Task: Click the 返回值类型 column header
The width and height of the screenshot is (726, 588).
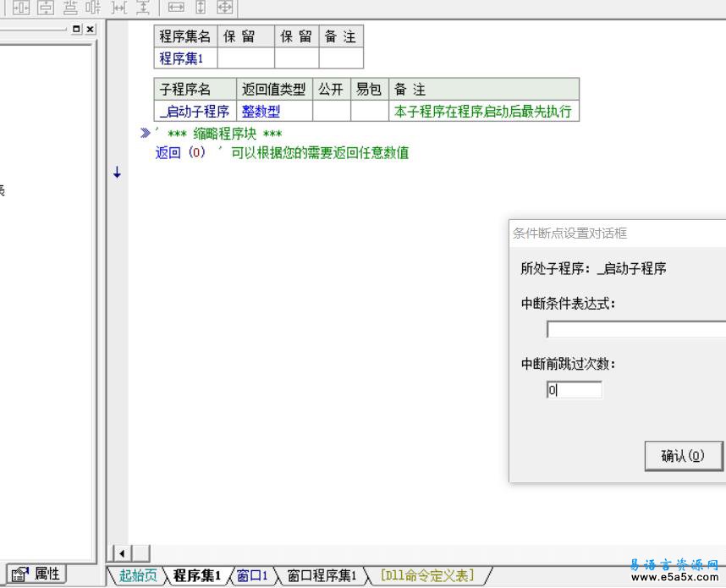Action: [274, 90]
